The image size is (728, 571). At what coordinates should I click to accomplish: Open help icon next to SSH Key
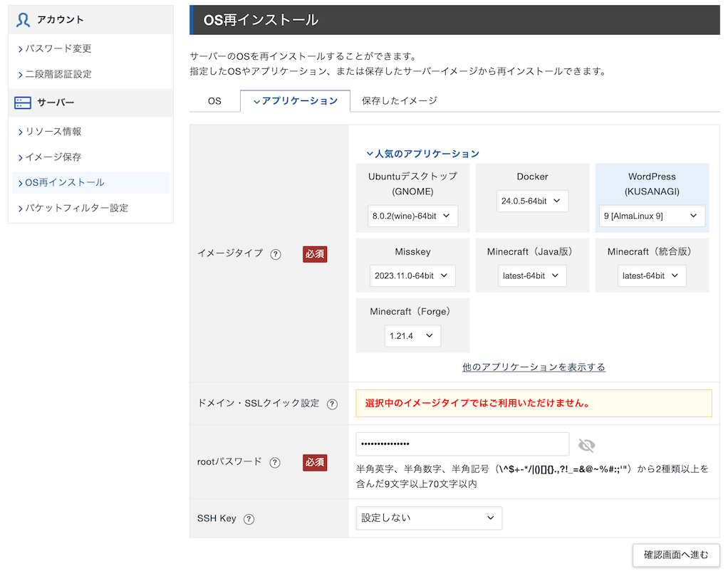click(249, 519)
